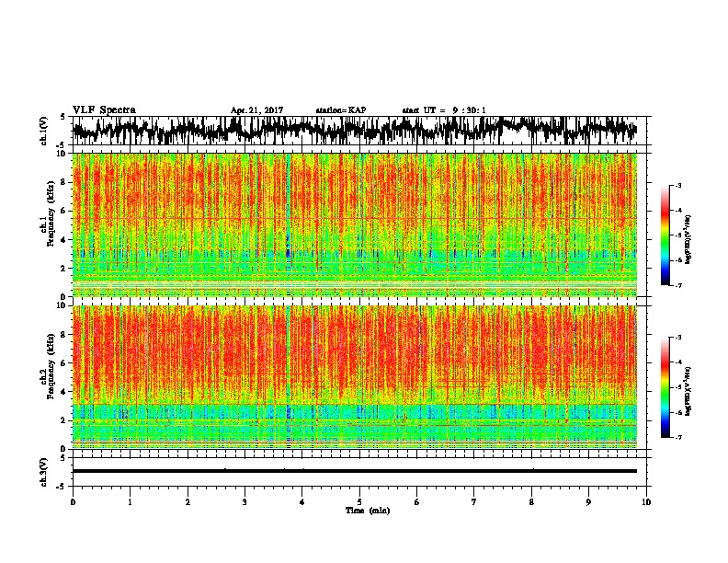Click the "Time (min)" axis label

coord(368,511)
